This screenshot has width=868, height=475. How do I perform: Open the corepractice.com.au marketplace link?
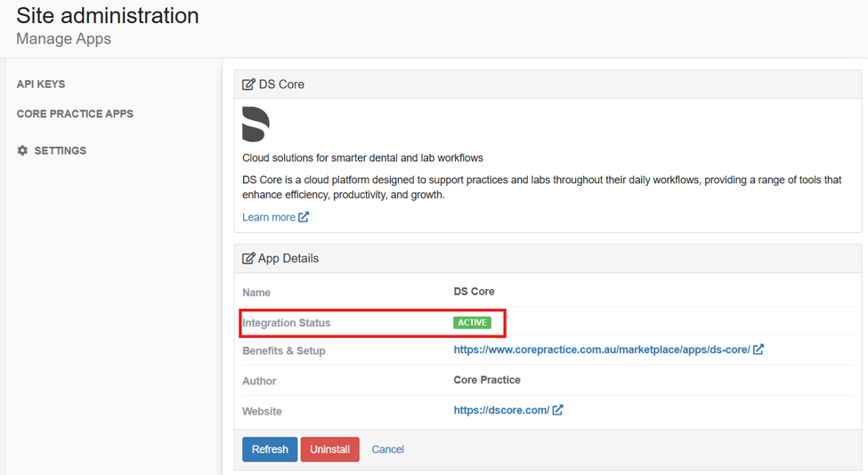[602, 350]
